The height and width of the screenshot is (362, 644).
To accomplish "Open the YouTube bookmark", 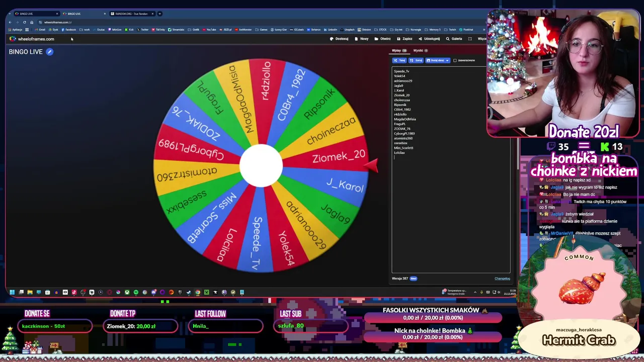I will pos(209,30).
